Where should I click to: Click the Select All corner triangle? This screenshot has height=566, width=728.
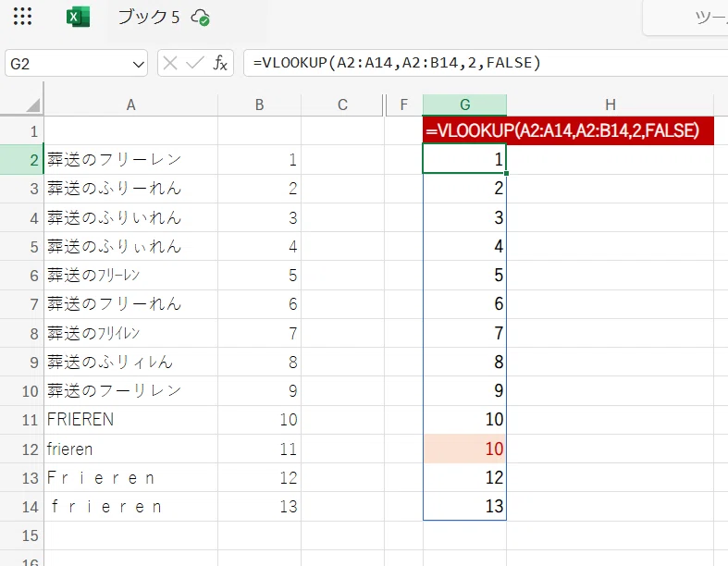click(32, 105)
